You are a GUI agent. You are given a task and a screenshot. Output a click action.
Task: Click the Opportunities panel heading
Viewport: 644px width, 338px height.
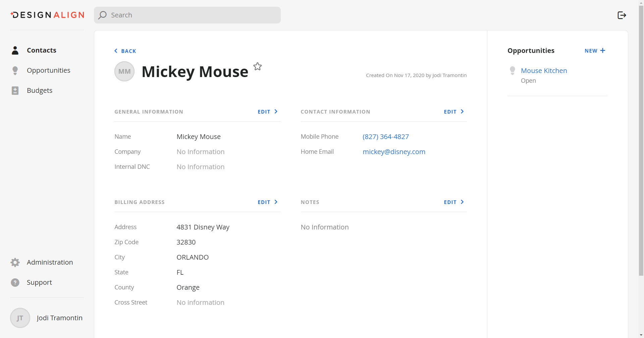[x=531, y=51]
